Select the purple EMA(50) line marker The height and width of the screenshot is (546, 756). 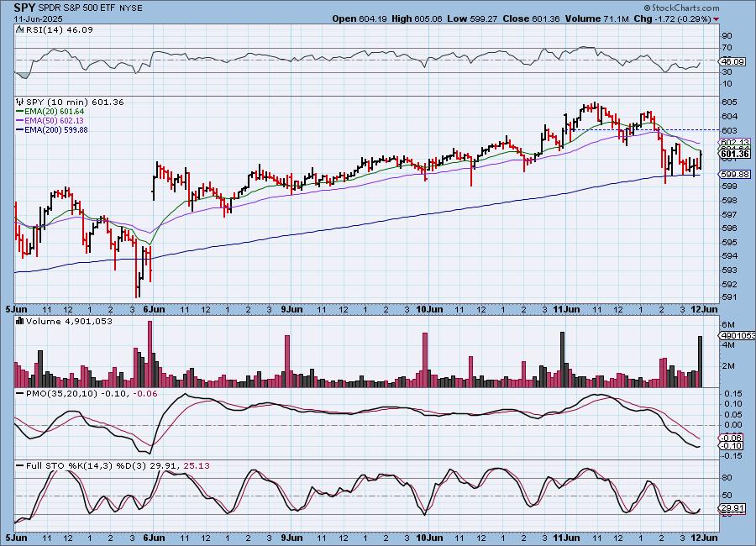tap(20, 121)
